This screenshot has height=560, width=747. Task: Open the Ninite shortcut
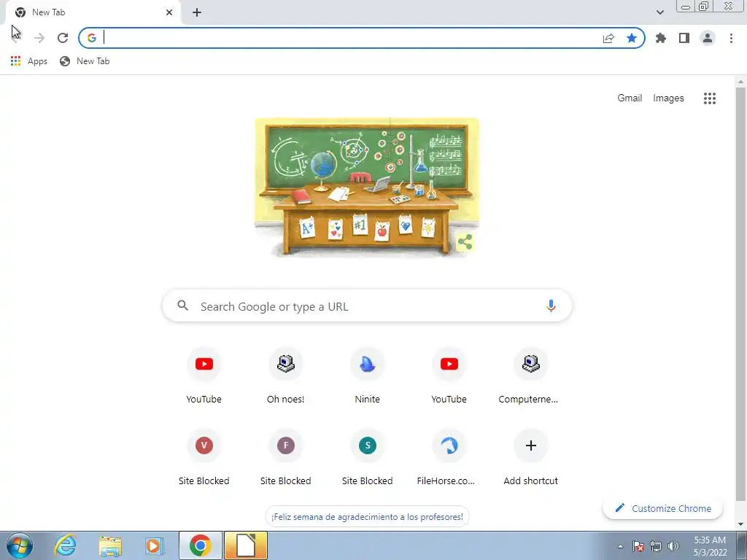[x=368, y=377]
